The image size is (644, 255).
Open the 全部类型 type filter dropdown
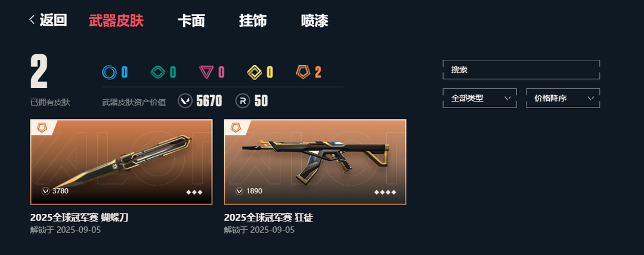coord(479,99)
